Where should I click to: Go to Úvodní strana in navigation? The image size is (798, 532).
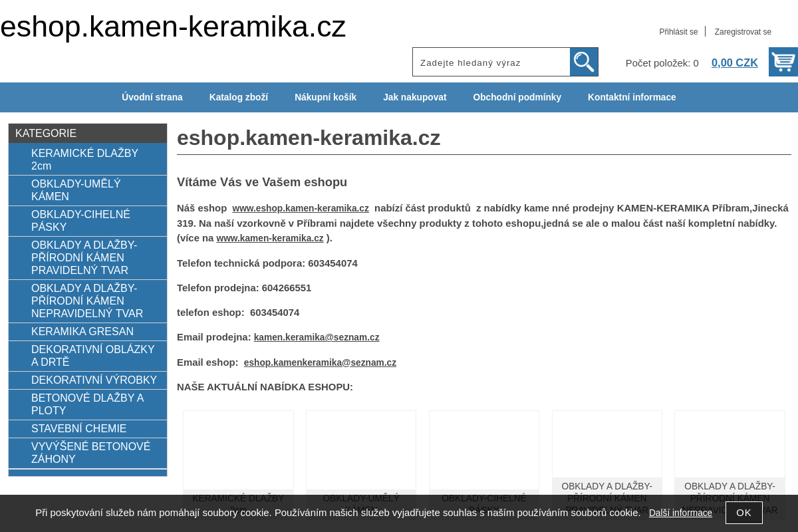pyautogui.click(x=152, y=97)
